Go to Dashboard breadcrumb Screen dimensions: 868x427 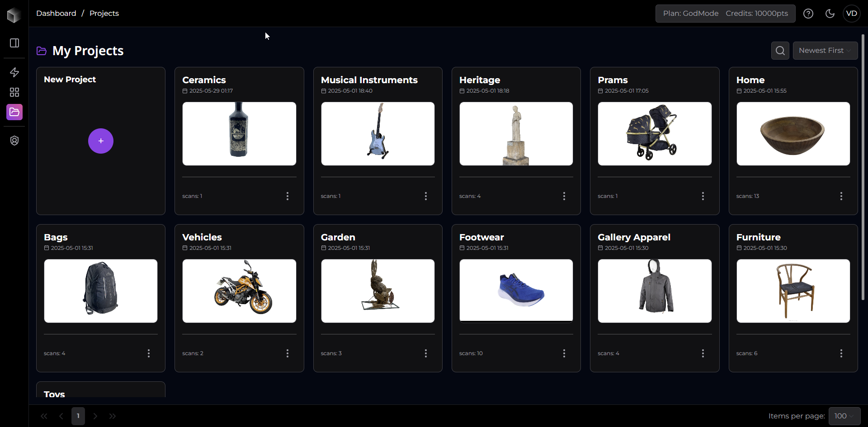pyautogui.click(x=56, y=14)
